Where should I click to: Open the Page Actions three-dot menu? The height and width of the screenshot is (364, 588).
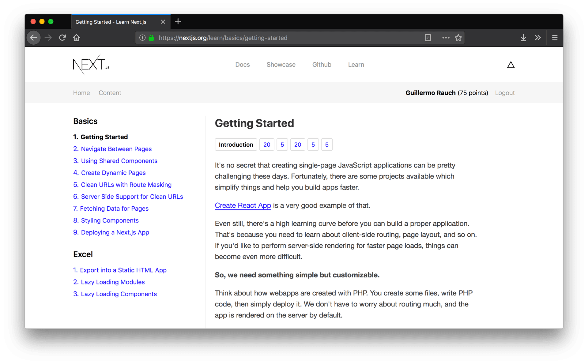(x=446, y=37)
